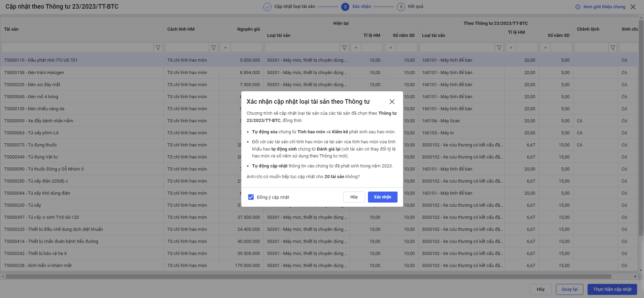Select the Cập nhật loại tài sản step
This screenshot has height=298, width=644.
[x=294, y=7]
